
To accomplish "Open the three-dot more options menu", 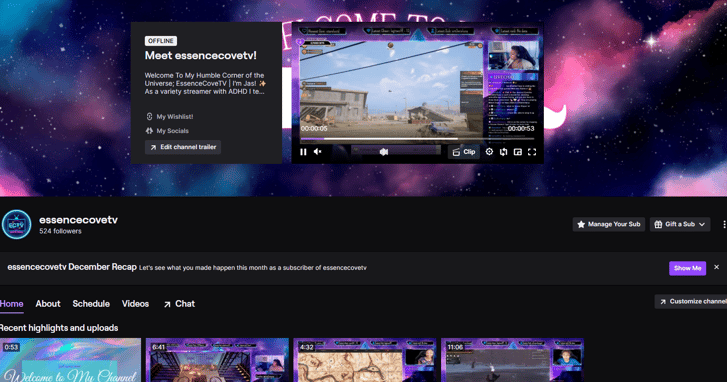I will coord(724,224).
